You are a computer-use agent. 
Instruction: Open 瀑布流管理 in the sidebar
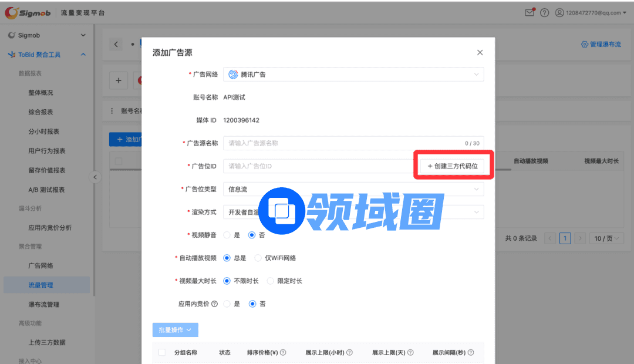[43, 304]
